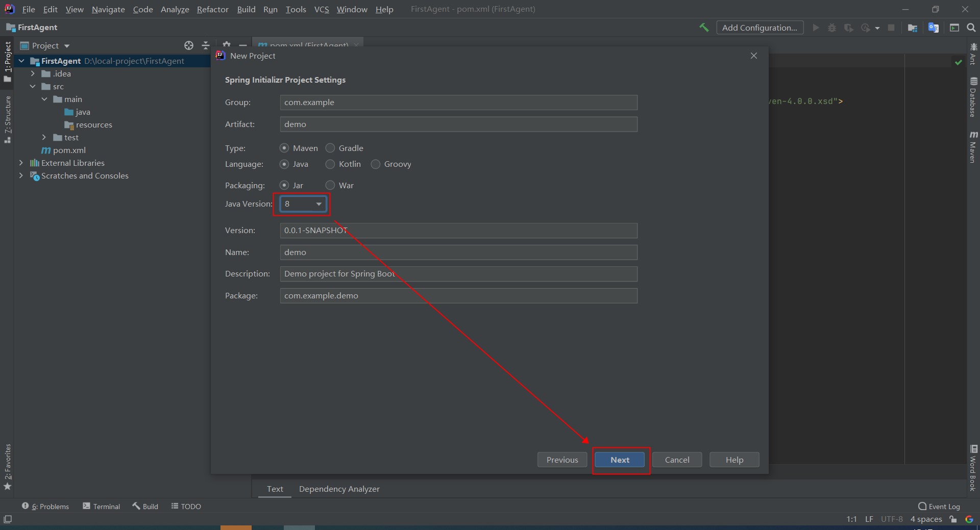
Task: Open the Refactor menu
Action: click(213, 9)
